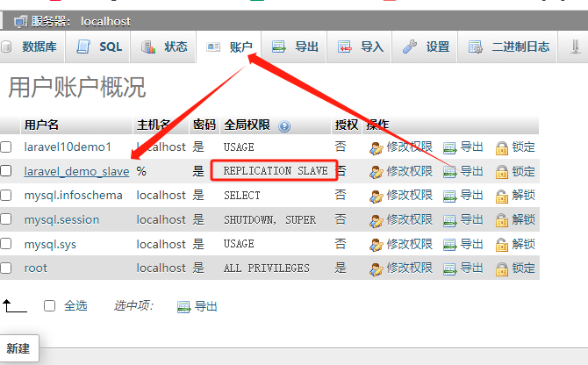Tick checkbox for root user
The width and height of the screenshot is (588, 365).
(x=5, y=268)
